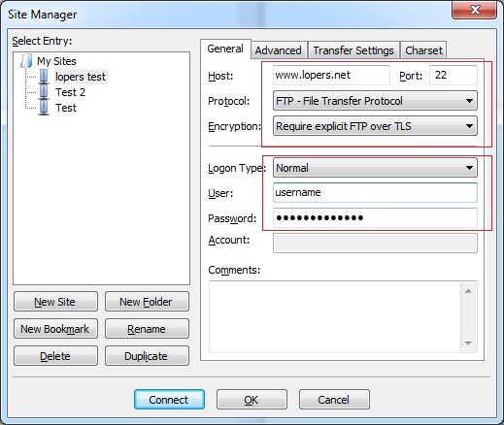Click the New Bookmark button
504x425 pixels.
(55, 329)
